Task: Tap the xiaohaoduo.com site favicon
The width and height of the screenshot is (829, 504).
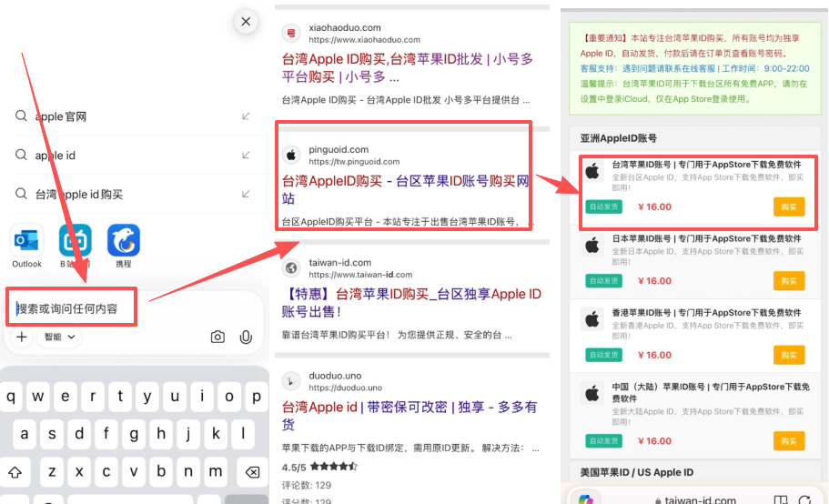Action: 291,34
